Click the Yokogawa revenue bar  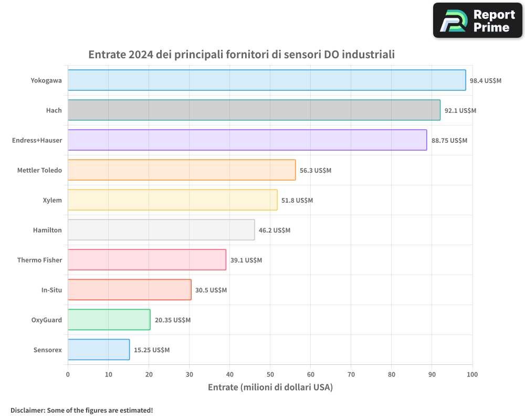coord(267,80)
